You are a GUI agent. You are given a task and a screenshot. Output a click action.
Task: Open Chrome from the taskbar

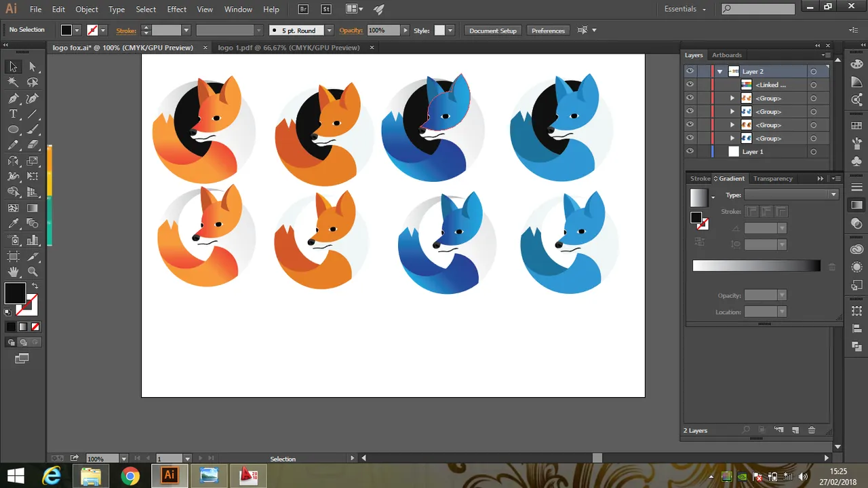coord(130,476)
